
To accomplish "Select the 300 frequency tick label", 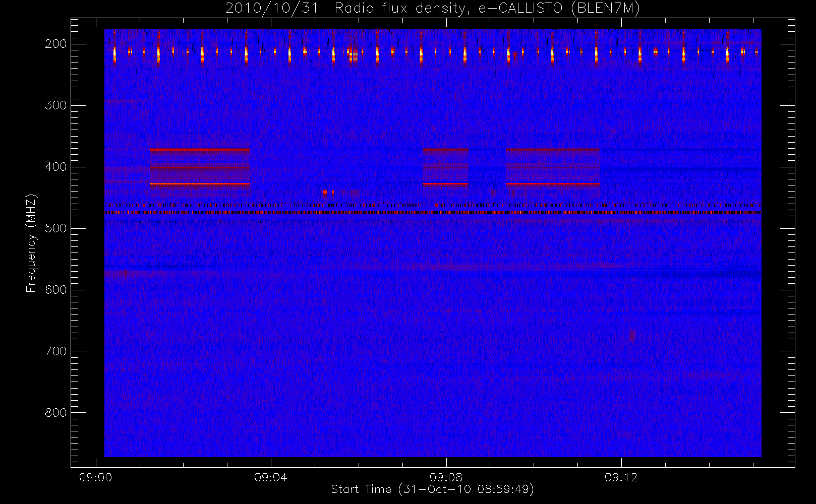I will (56, 105).
